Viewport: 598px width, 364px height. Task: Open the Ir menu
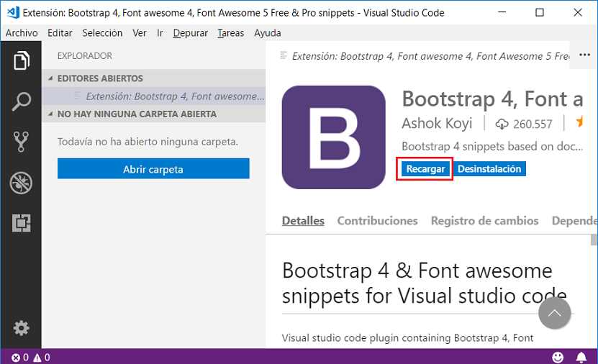[x=160, y=33]
